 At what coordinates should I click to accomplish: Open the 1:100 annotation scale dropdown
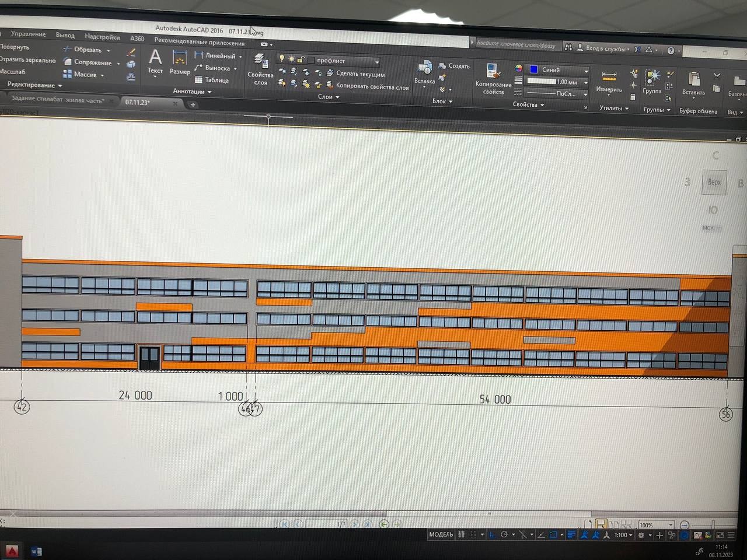(623, 535)
